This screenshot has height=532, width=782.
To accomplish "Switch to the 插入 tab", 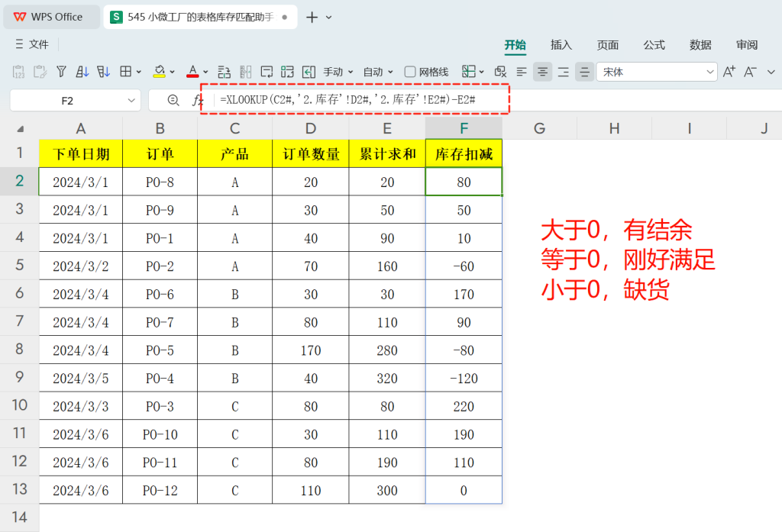I will pyautogui.click(x=561, y=45).
